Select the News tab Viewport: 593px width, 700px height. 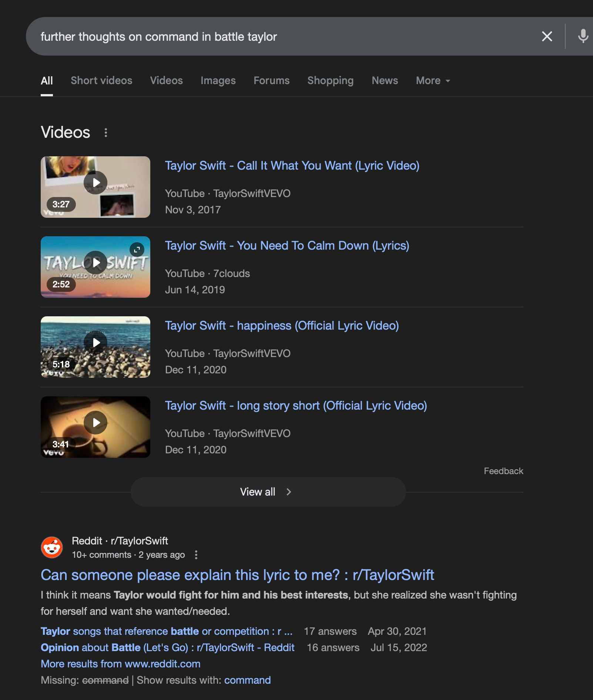[x=385, y=81]
